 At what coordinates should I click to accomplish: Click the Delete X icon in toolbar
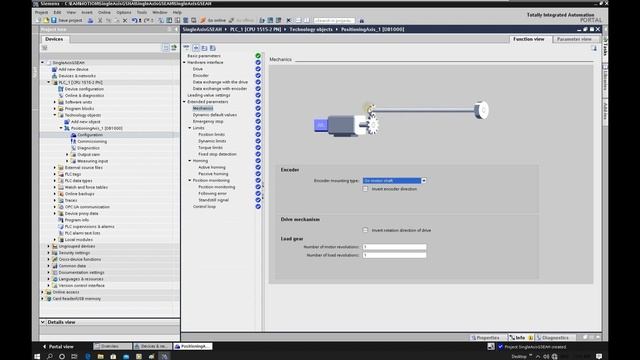(x=125, y=20)
